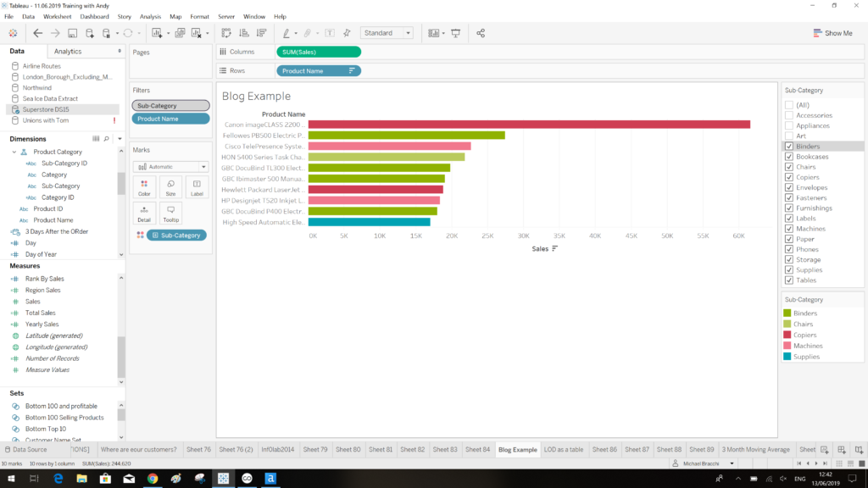Click the Binders legend color swatch
The height and width of the screenshot is (488, 868).
[787, 313]
